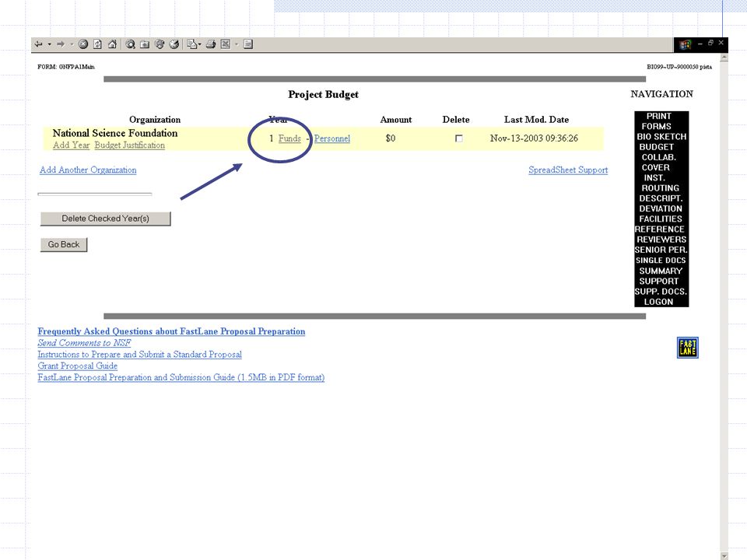Click the vertical scrollbar up arrow
The image size is (747, 560).
[724, 58]
